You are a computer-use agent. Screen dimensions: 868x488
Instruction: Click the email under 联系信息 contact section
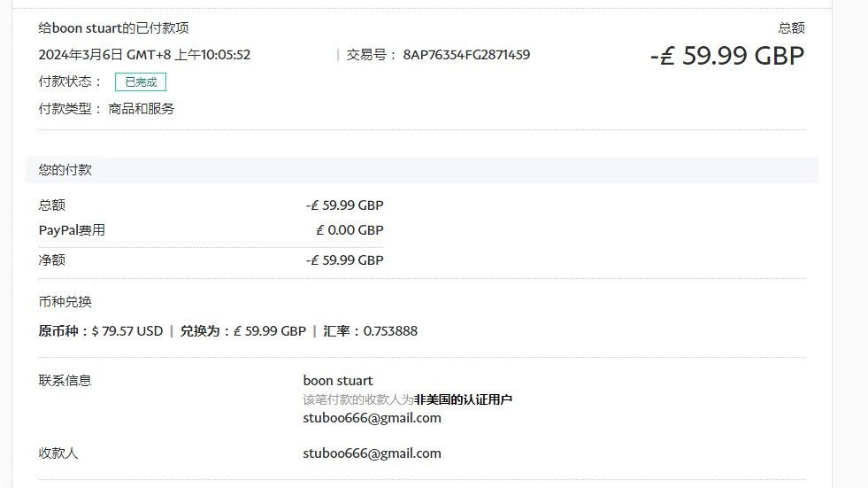point(372,418)
